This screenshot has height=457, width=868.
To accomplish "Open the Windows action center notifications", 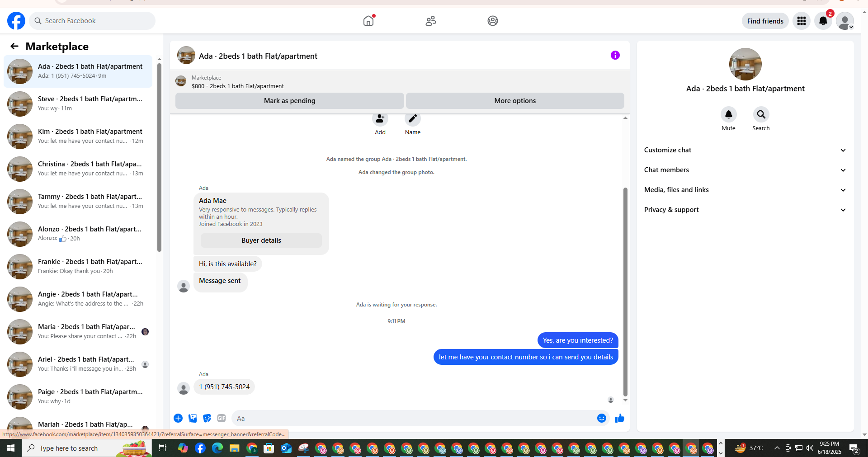I will tap(854, 448).
